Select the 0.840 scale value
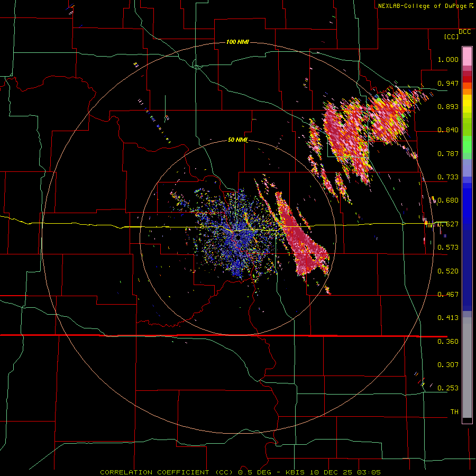Screen dimensions: 476x476 (448, 130)
